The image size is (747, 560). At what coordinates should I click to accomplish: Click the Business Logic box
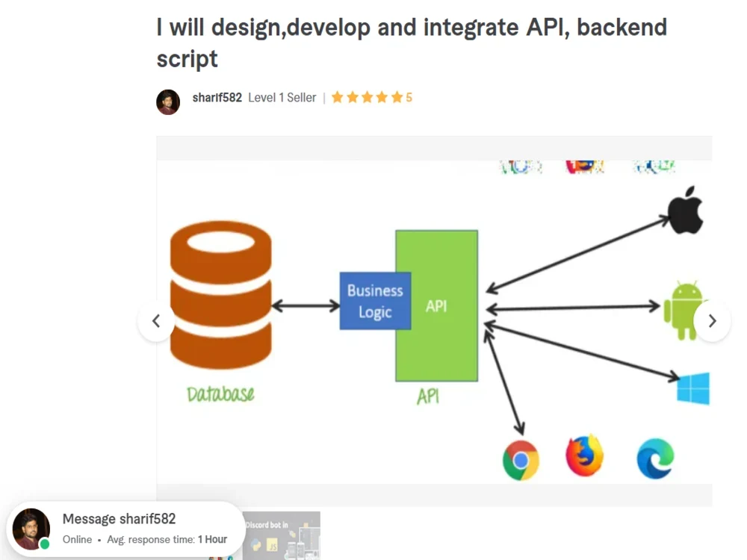tap(375, 299)
